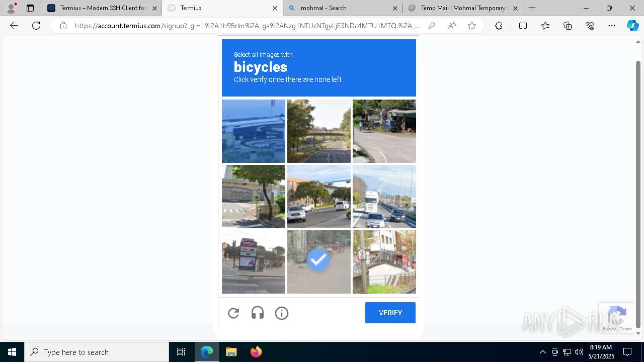The height and width of the screenshot is (362, 644).
Task: Refresh the browser page
Action: point(36,26)
